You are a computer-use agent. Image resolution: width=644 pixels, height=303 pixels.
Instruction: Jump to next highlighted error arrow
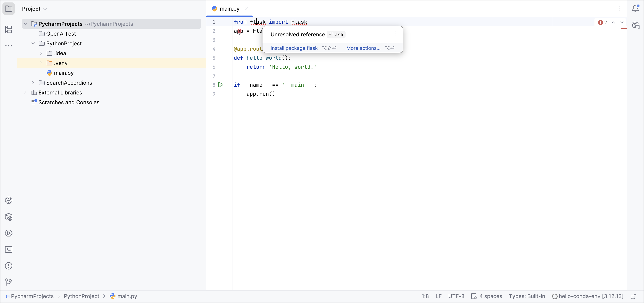pyautogui.click(x=622, y=22)
